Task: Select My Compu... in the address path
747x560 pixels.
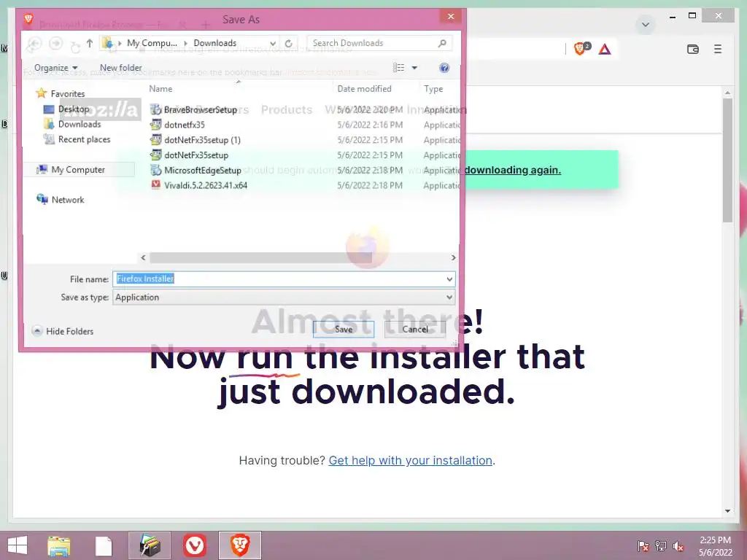Action: tap(152, 43)
